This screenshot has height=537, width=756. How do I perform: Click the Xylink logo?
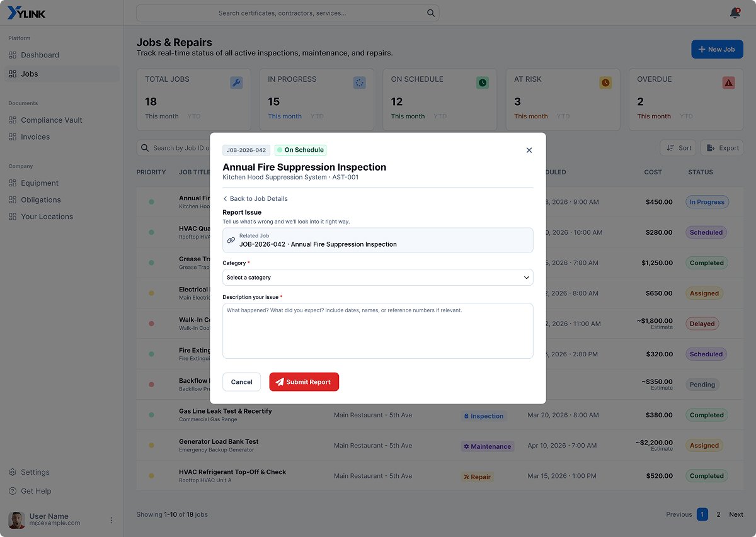(x=26, y=13)
